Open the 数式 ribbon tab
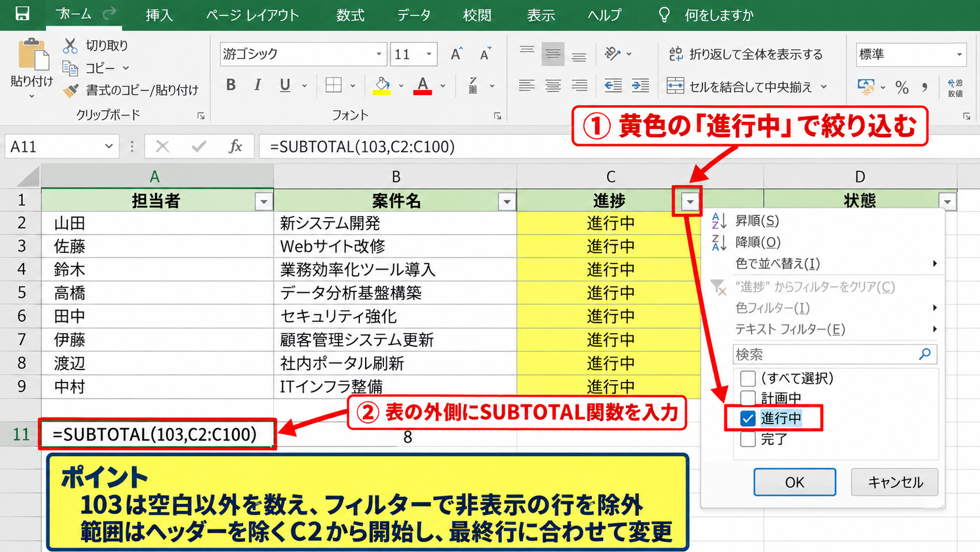This screenshot has height=552, width=980. coord(351,15)
